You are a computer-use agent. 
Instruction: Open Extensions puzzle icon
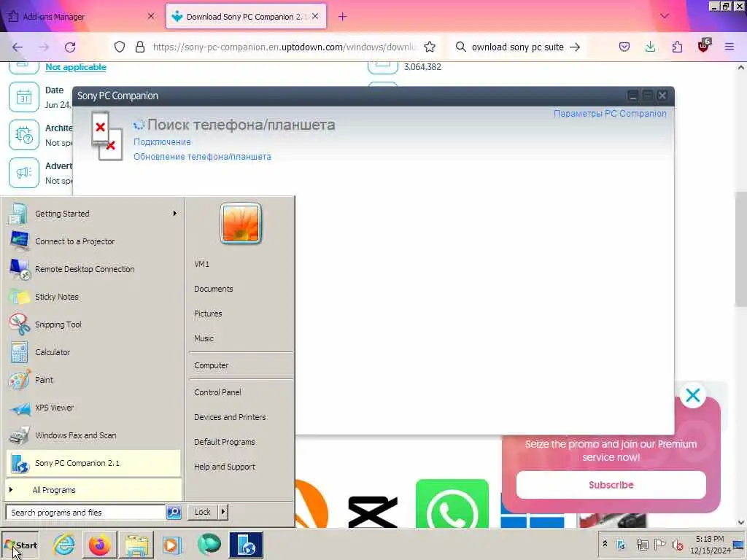(677, 47)
